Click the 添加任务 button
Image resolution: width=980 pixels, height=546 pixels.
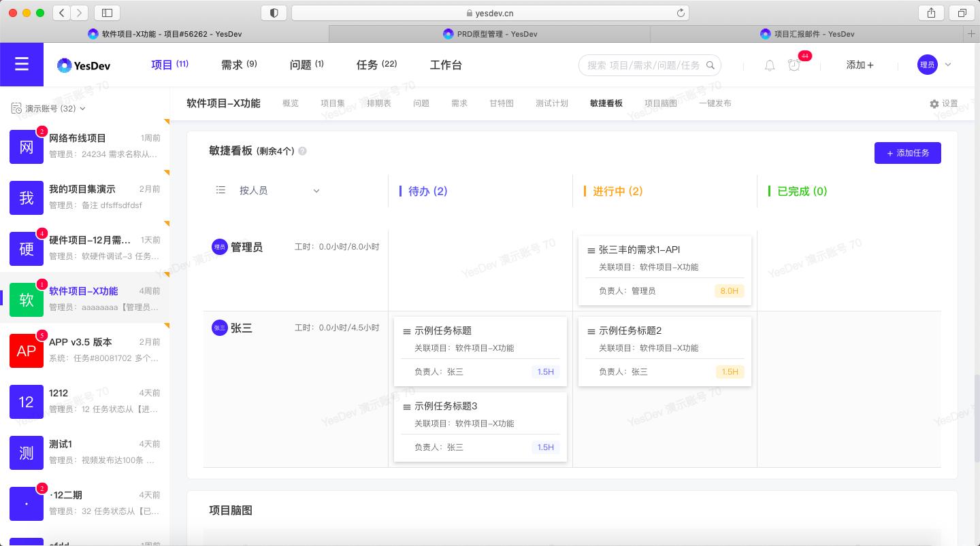point(907,153)
